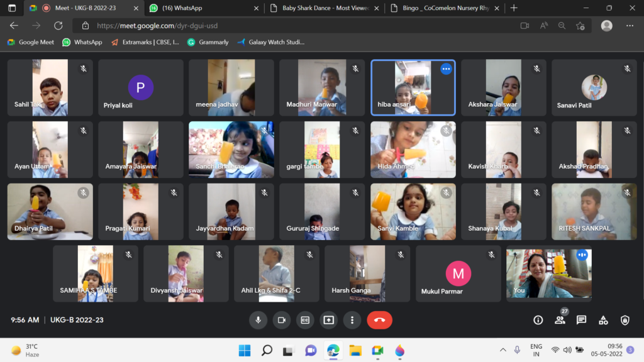This screenshot has width=644, height=362.
Task: Open three-dot options on hiba ansari tile
Action: tap(446, 69)
